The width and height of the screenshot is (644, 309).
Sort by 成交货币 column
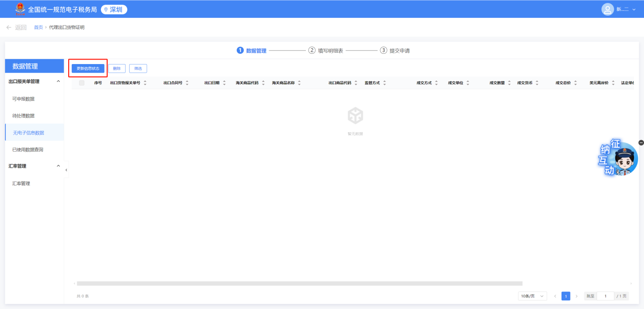[x=537, y=83]
